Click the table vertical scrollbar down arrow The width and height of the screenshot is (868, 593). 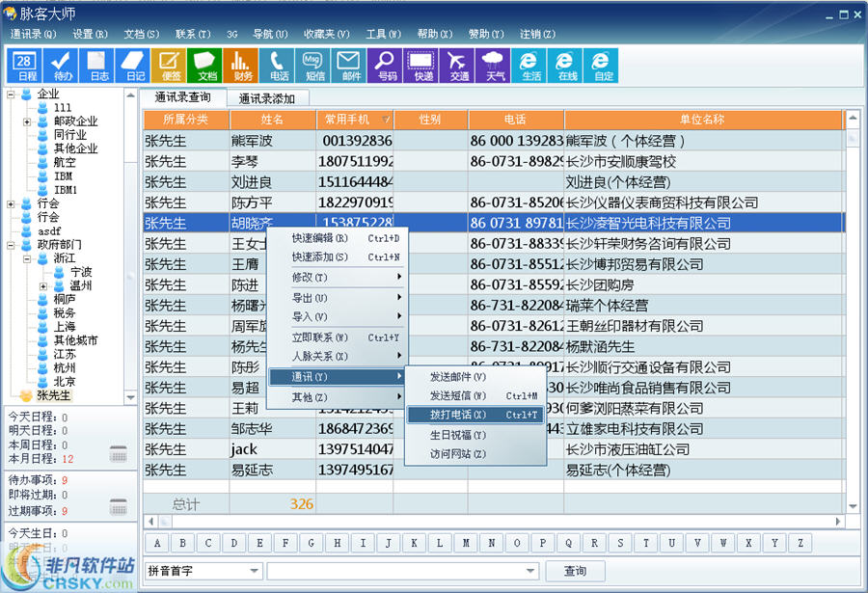tap(853, 506)
